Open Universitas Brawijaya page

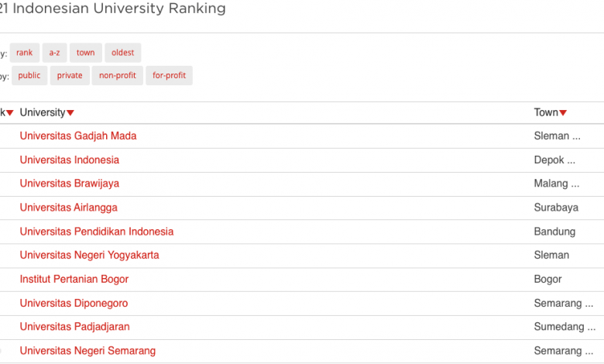pos(70,184)
